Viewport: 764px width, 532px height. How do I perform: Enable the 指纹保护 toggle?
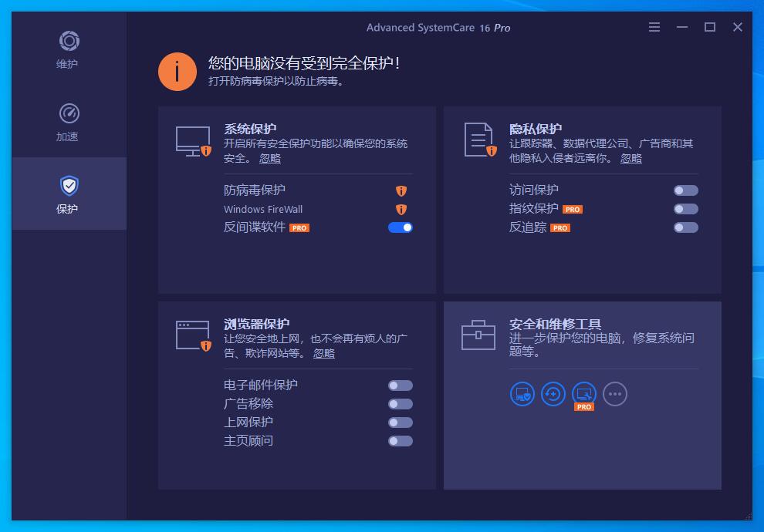point(686,209)
